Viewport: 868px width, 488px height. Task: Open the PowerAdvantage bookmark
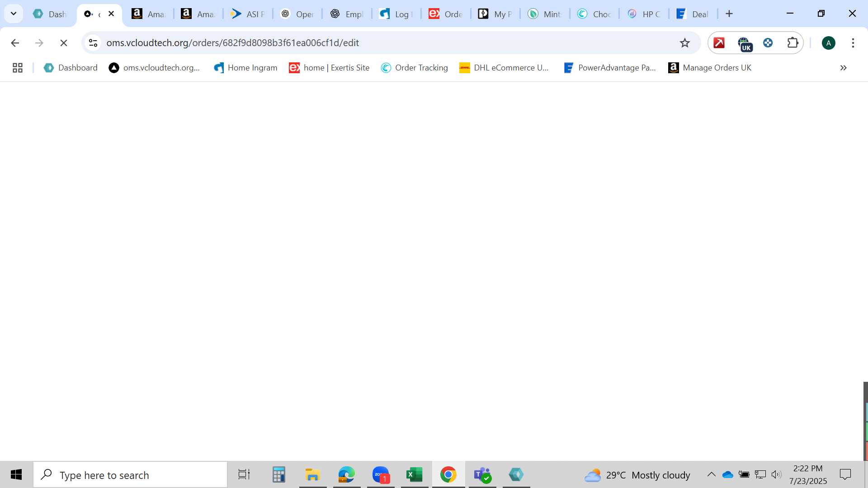[x=609, y=68]
